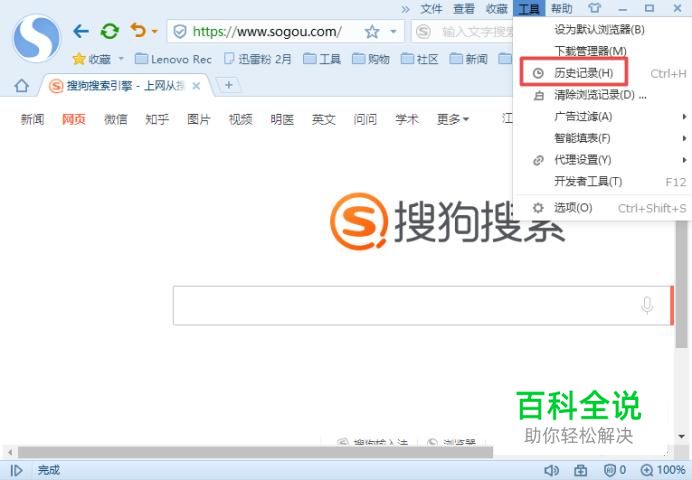Expand the 更多 categories dropdown
The width and height of the screenshot is (692, 480).
(x=453, y=119)
